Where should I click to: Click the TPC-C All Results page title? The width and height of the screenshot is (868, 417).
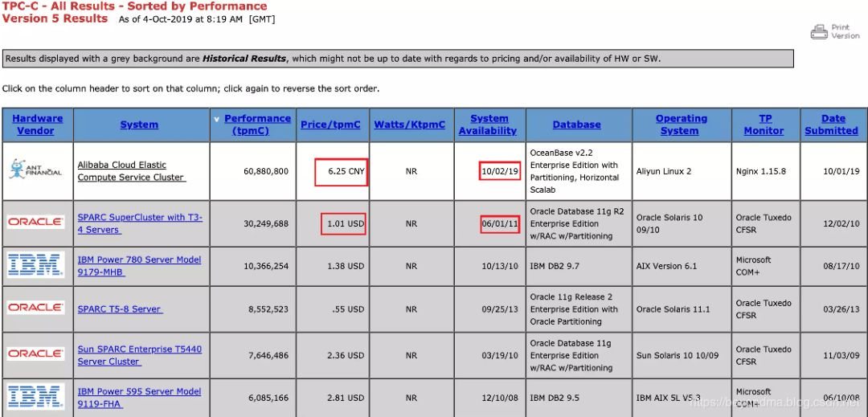[134, 6]
